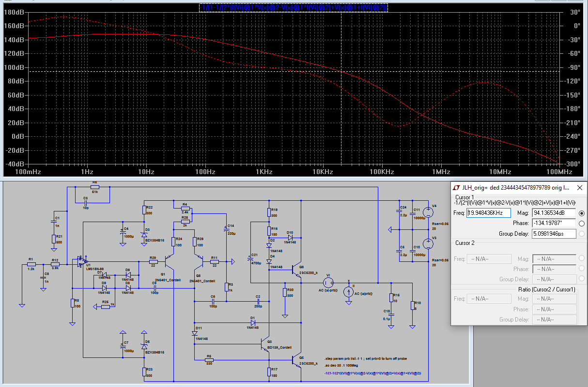Viewport: 588px width, 387px height.
Task: Select the Q5 2SC5200 output transistor
Action: click(296, 359)
